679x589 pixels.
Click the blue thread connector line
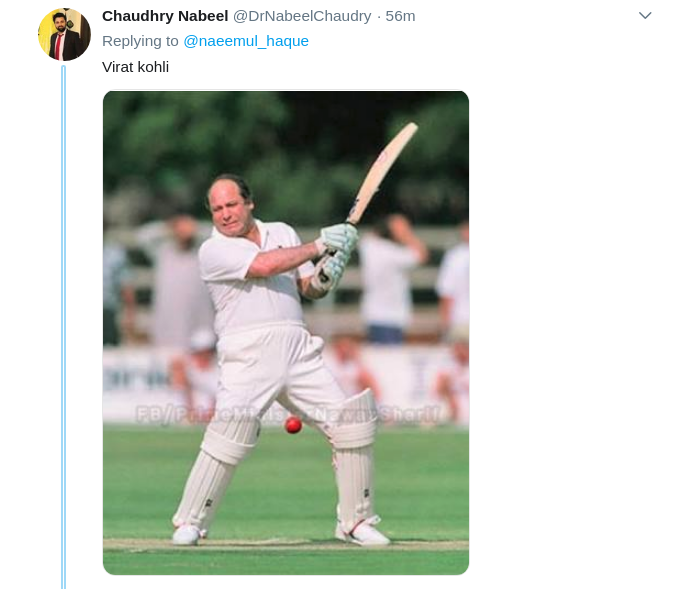(64, 327)
